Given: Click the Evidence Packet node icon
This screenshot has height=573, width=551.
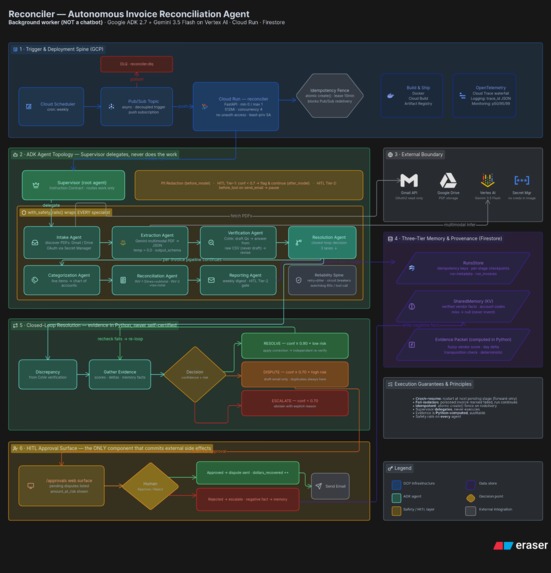Looking at the screenshot, I should point(412,345).
